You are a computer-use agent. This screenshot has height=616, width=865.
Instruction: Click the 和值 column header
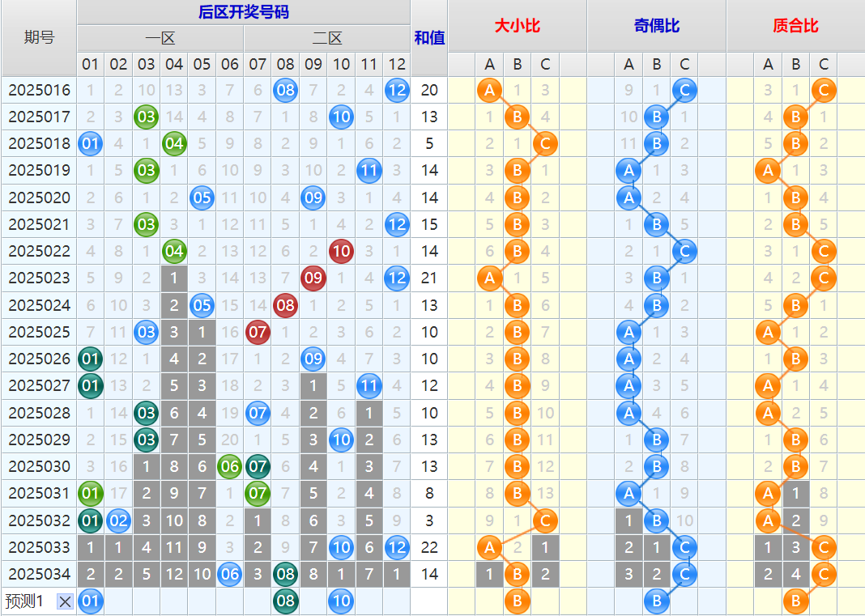pyautogui.click(x=429, y=37)
